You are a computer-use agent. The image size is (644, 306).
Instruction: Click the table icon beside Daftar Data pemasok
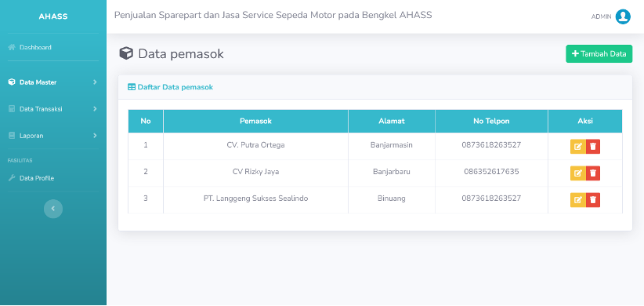132,87
